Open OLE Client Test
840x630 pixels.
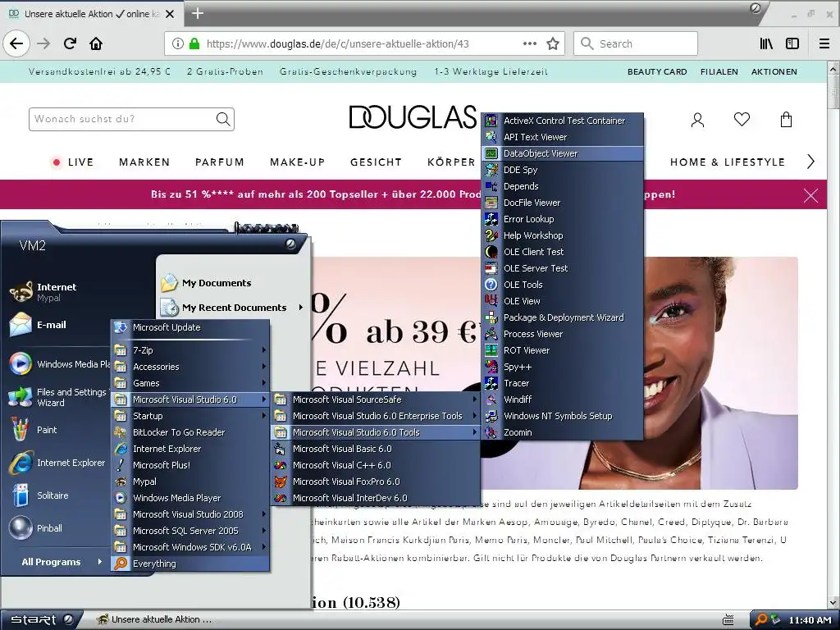click(562, 252)
